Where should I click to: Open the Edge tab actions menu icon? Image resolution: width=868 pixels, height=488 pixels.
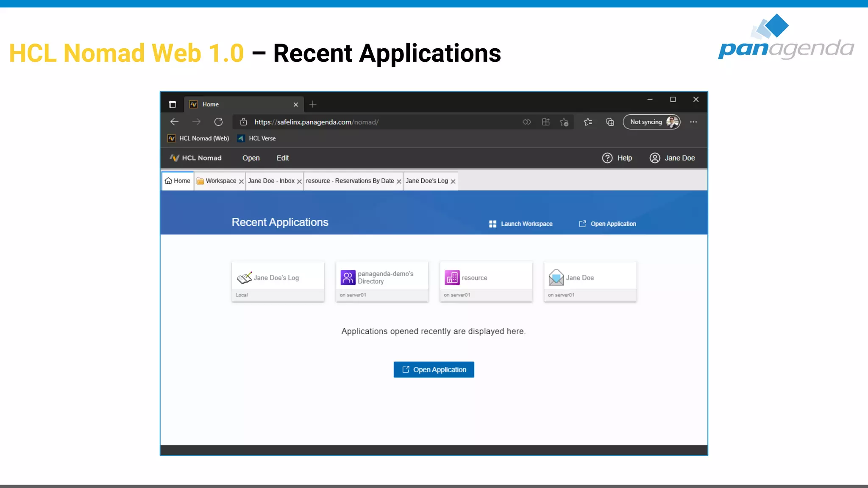click(172, 104)
